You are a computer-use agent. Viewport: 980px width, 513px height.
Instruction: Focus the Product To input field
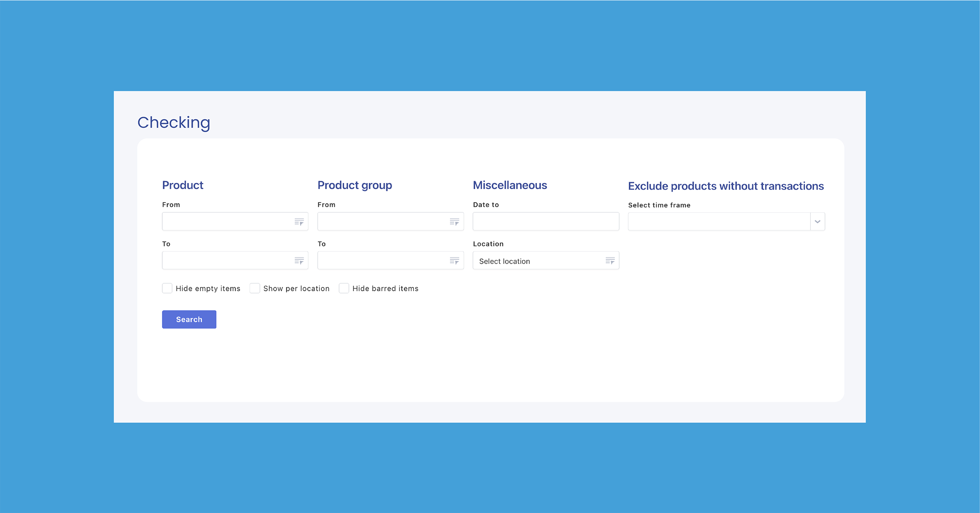(x=235, y=260)
